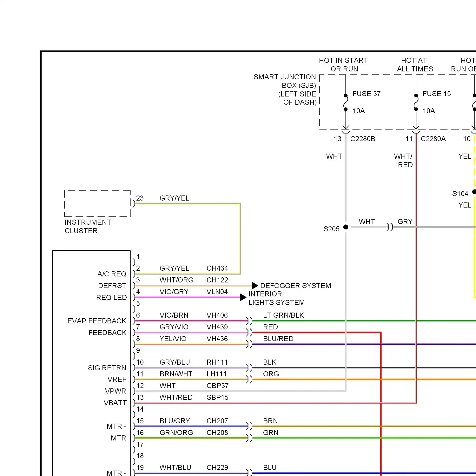Select circuit code VH406
476x476 pixels.
coord(217,315)
